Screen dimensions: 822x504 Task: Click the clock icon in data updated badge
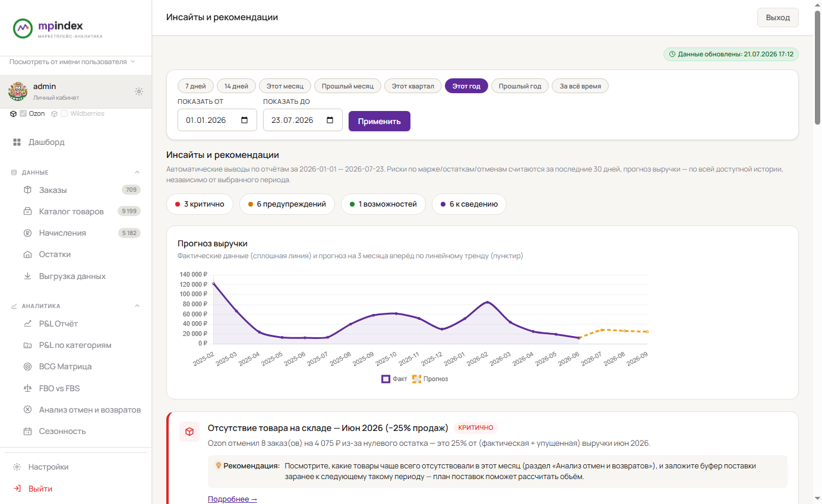672,54
